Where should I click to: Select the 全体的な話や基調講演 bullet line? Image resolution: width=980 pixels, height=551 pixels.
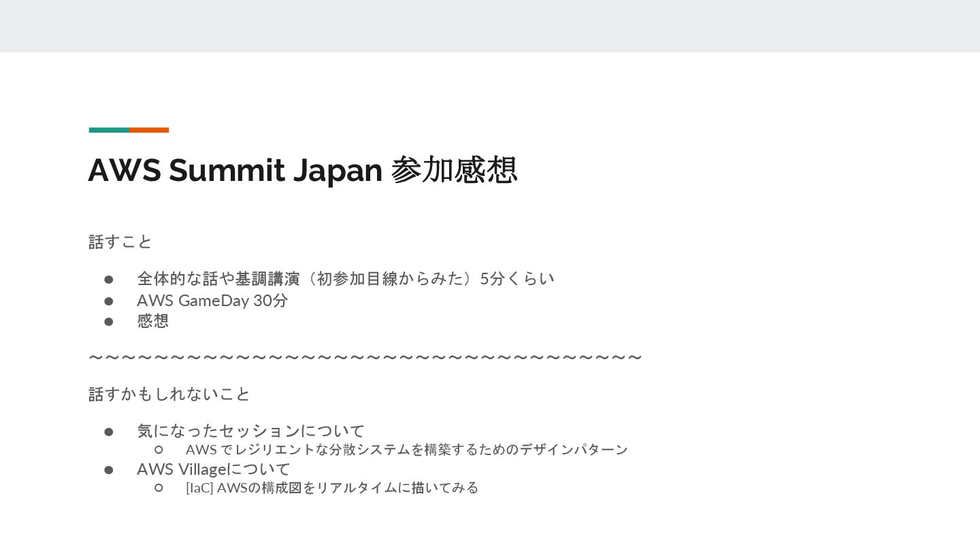346,278
